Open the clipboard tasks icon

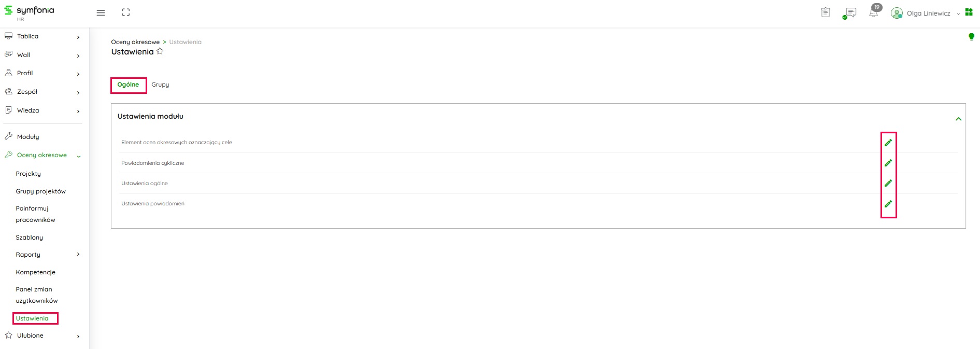[826, 12]
